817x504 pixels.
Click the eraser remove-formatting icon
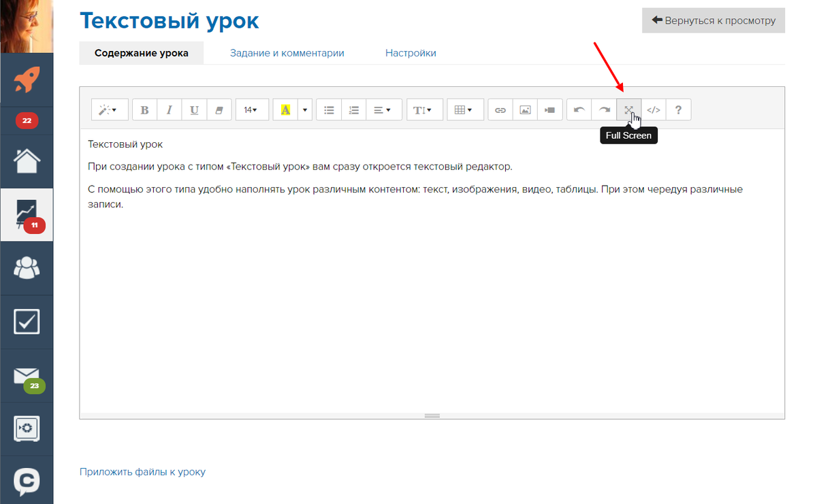pos(219,110)
